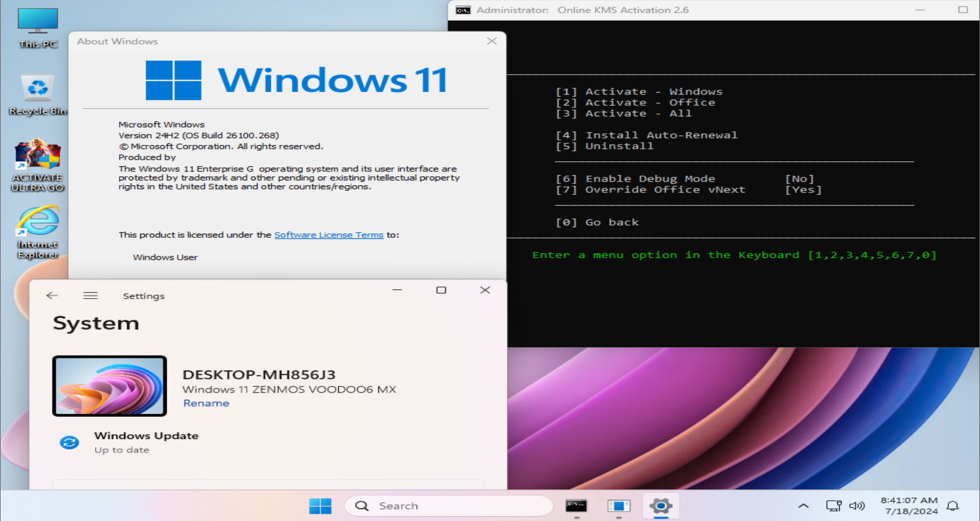Click the '[6] Enable Debug Mode' line
Viewport: 980px width, 521px height.
tap(635, 179)
